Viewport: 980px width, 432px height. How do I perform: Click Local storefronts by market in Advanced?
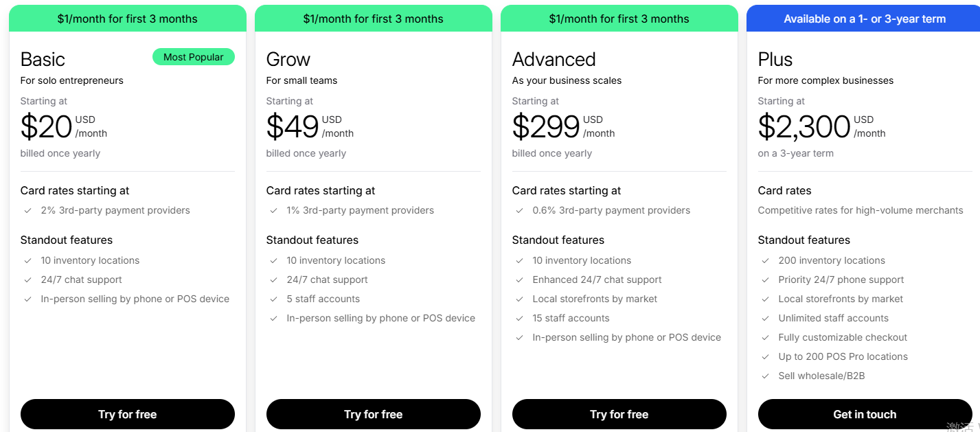[x=595, y=299]
